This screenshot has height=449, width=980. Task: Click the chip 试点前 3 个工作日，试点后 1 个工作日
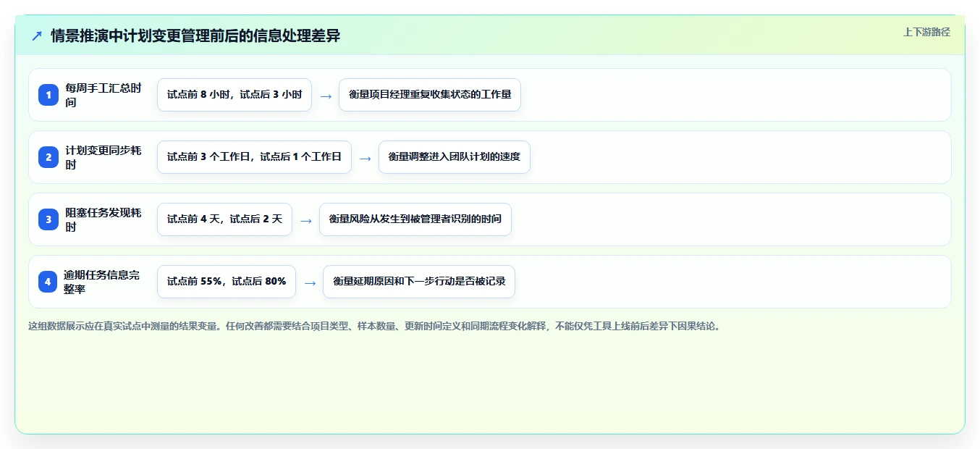(x=254, y=157)
